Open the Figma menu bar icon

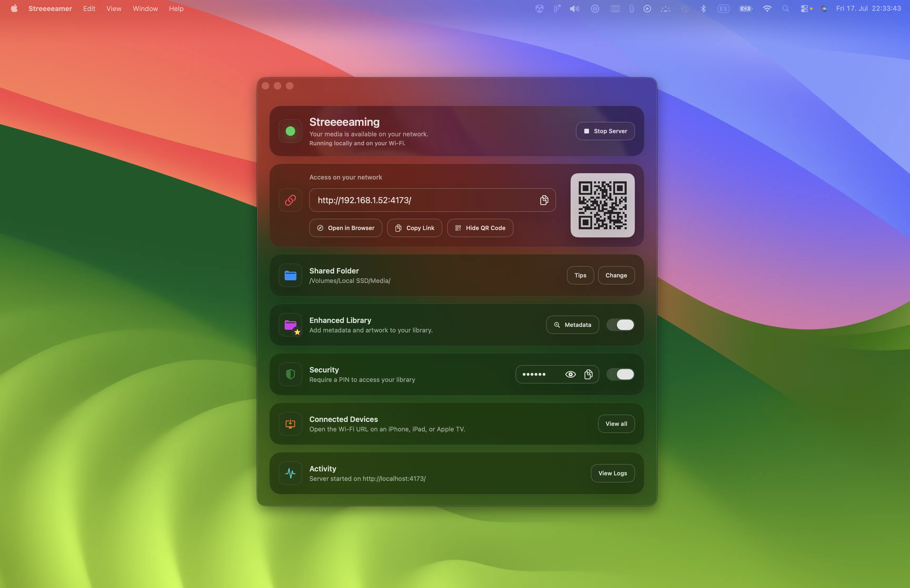557,8
